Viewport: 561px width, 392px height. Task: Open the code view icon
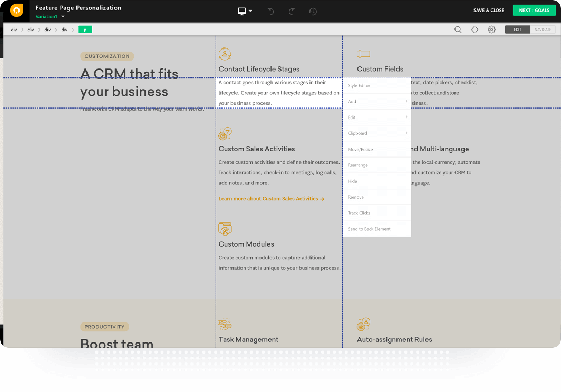(475, 30)
